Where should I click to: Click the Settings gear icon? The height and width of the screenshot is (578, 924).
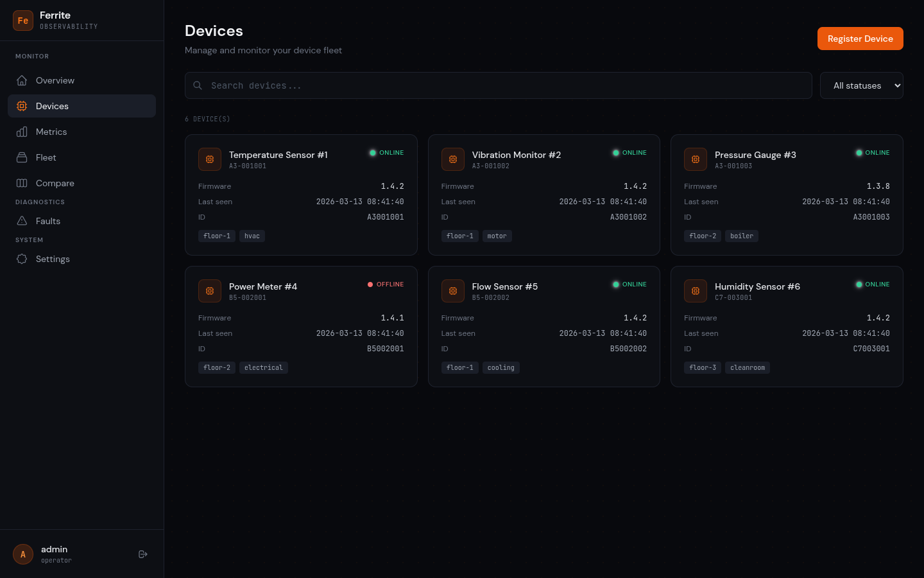pos(22,259)
